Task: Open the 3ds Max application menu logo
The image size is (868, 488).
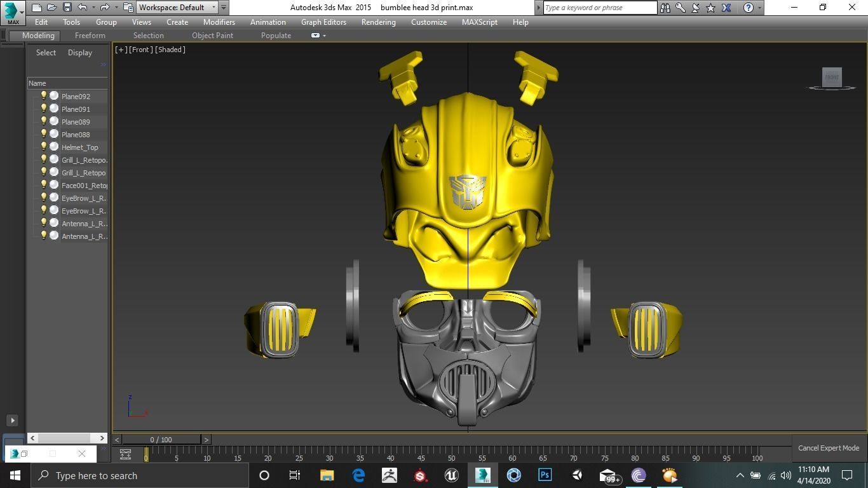Action: pos(11,11)
